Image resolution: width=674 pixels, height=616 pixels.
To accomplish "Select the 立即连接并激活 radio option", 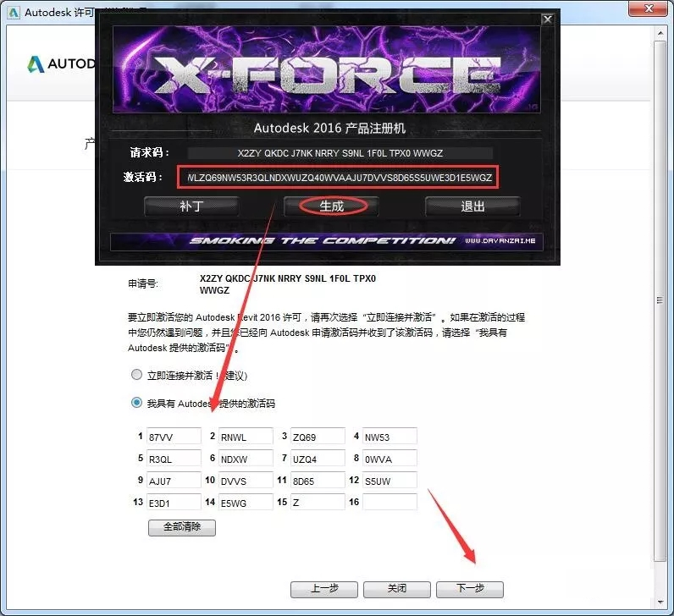I will click(x=136, y=375).
